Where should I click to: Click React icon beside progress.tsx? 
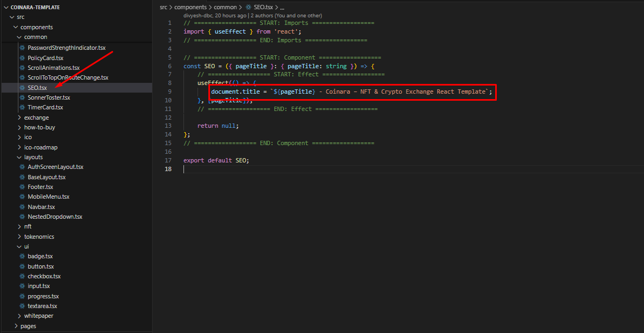click(x=23, y=296)
